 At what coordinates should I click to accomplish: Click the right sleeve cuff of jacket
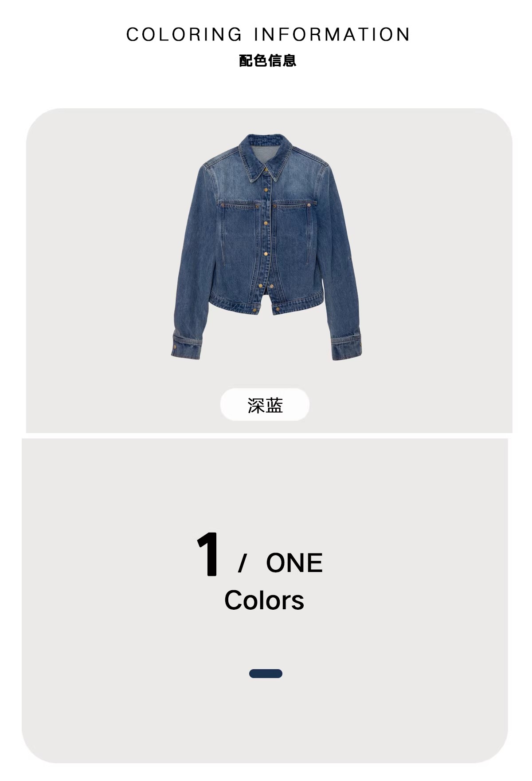pyautogui.click(x=347, y=347)
